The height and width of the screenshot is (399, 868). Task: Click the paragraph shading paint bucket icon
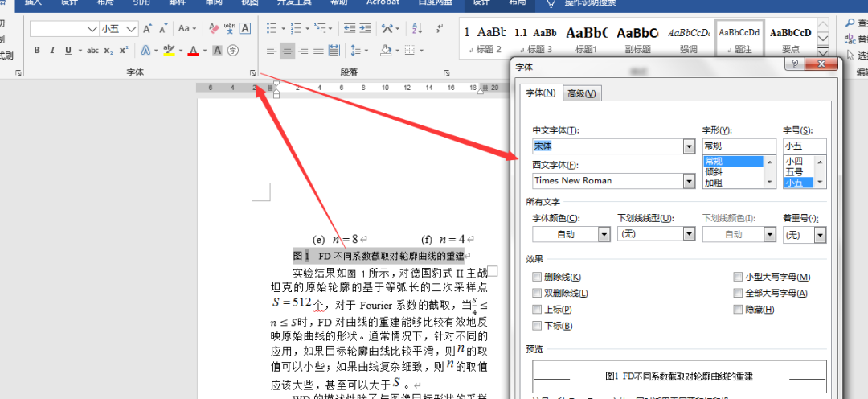pos(387,51)
